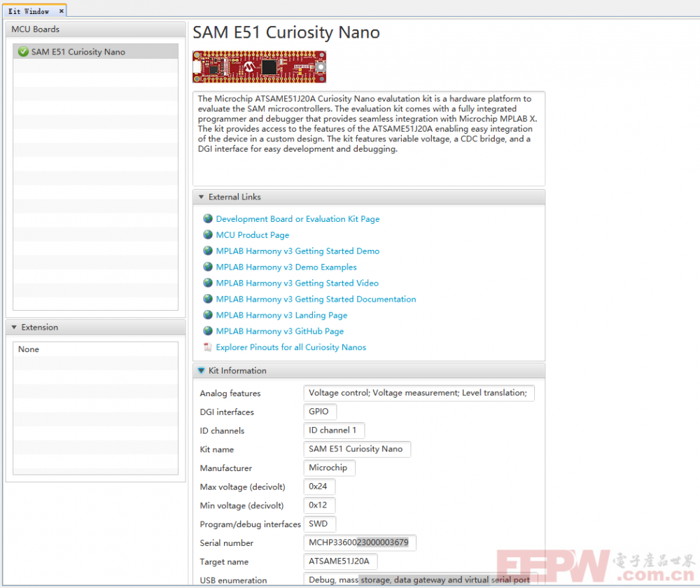This screenshot has height=588, width=700.
Task: Select None in the Extension list
Action: [x=95, y=349]
